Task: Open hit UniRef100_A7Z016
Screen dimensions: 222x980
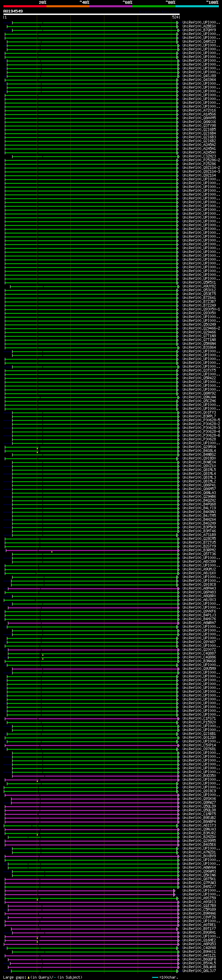Action: tap(199, 111)
